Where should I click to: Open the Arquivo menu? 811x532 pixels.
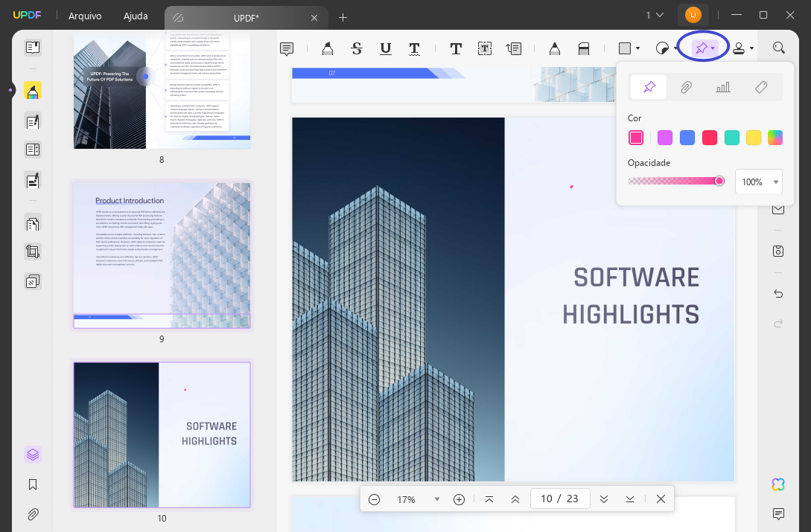tap(85, 16)
